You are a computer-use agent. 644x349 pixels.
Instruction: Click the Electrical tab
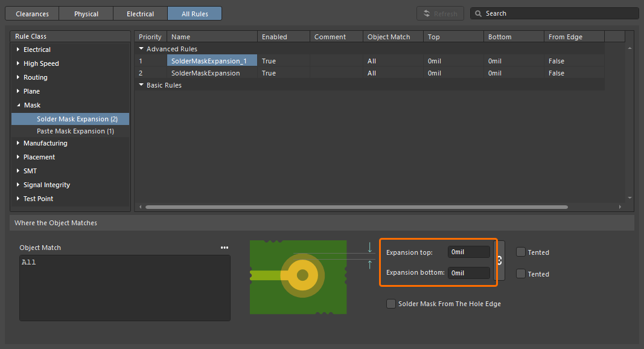tap(140, 13)
